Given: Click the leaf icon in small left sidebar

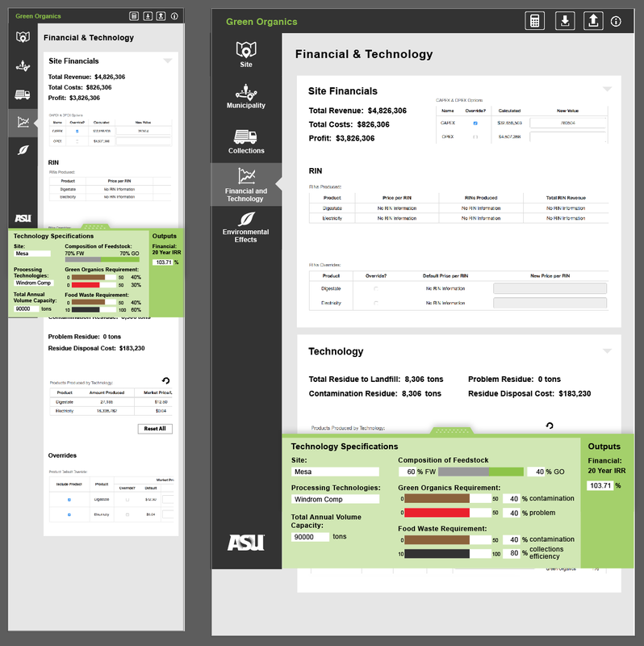Looking at the screenshot, I should coord(23,149).
